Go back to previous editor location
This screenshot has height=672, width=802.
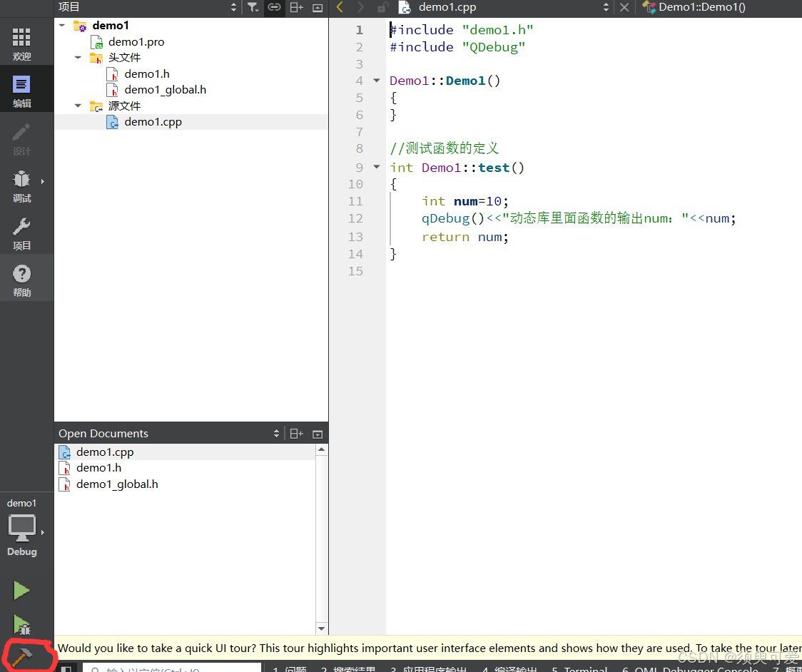coord(340,7)
